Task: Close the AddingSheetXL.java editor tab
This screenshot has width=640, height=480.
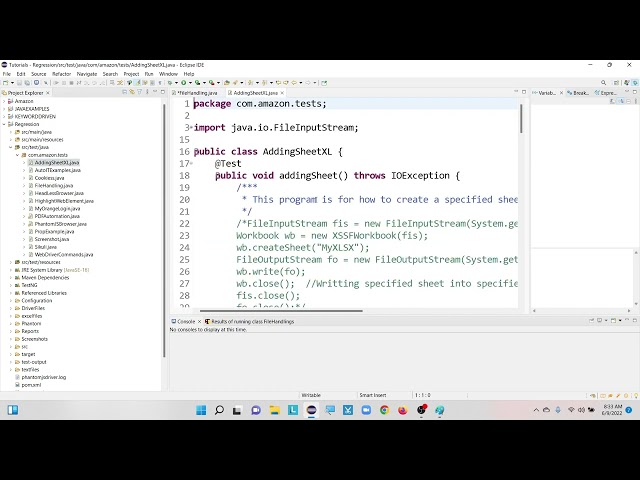Action: pos(282,93)
